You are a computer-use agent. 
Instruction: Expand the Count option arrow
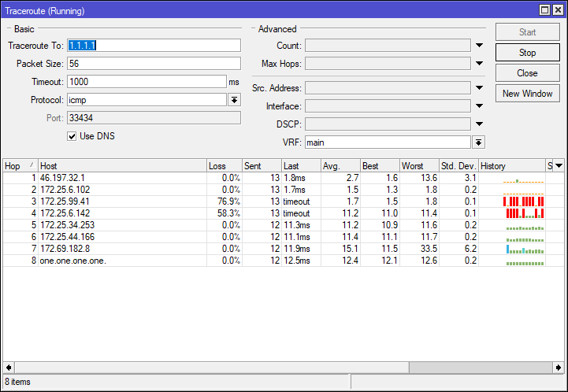click(479, 45)
